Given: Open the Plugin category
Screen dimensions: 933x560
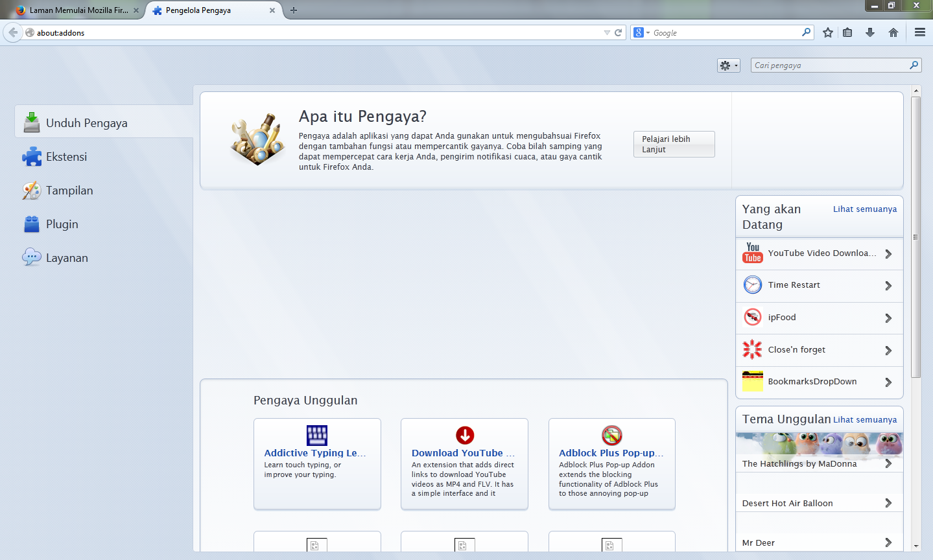Looking at the screenshot, I should coord(104,224).
